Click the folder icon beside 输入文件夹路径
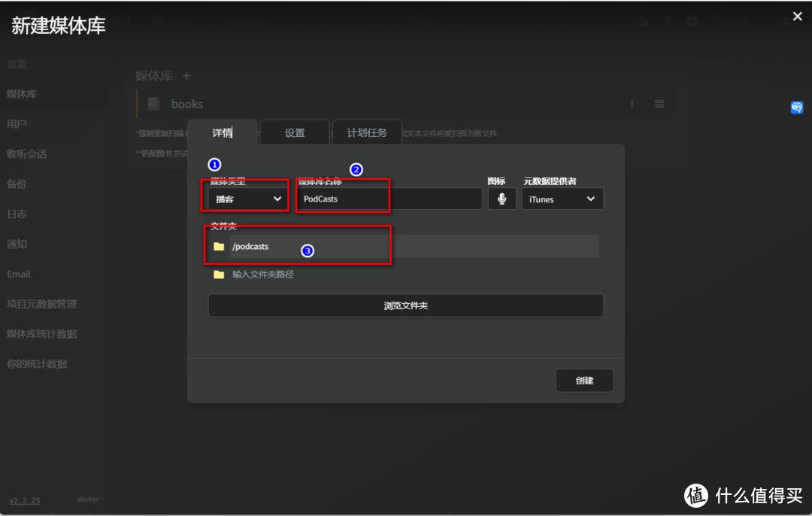The image size is (812, 516). click(219, 275)
